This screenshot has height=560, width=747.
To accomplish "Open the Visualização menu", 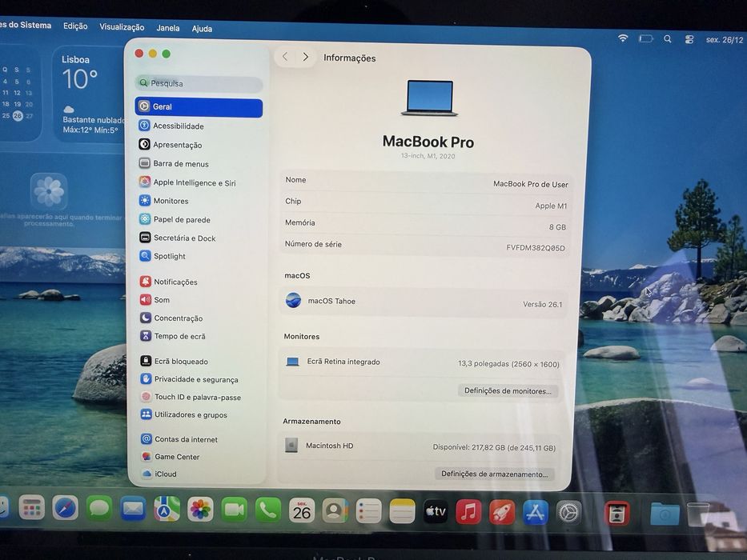I will (x=122, y=27).
